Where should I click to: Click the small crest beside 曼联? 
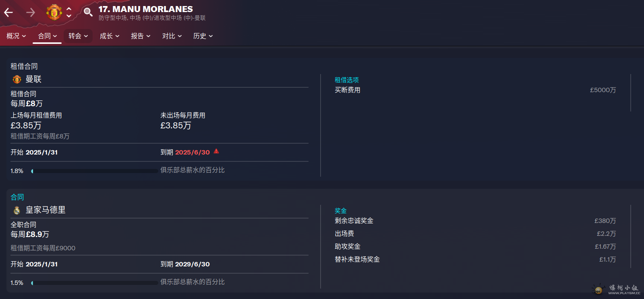pyautogui.click(x=17, y=79)
